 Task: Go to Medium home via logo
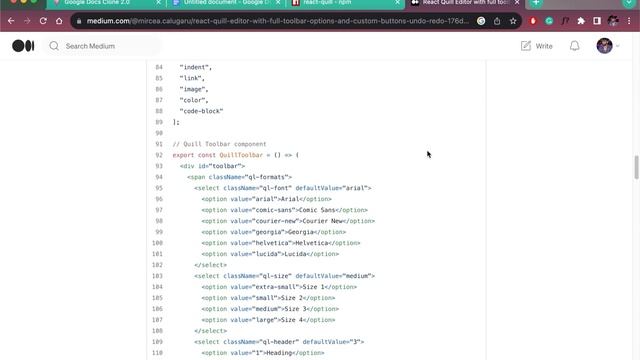(x=23, y=46)
